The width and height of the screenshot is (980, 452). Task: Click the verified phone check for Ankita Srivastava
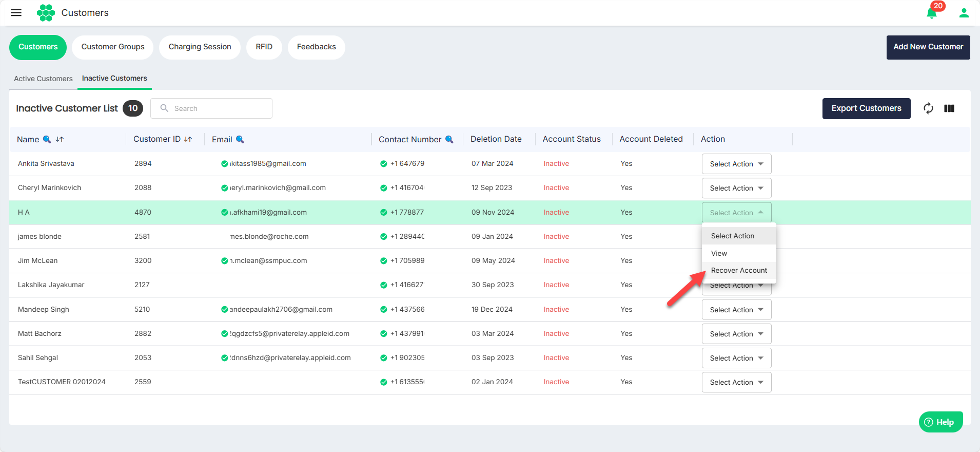coord(383,164)
